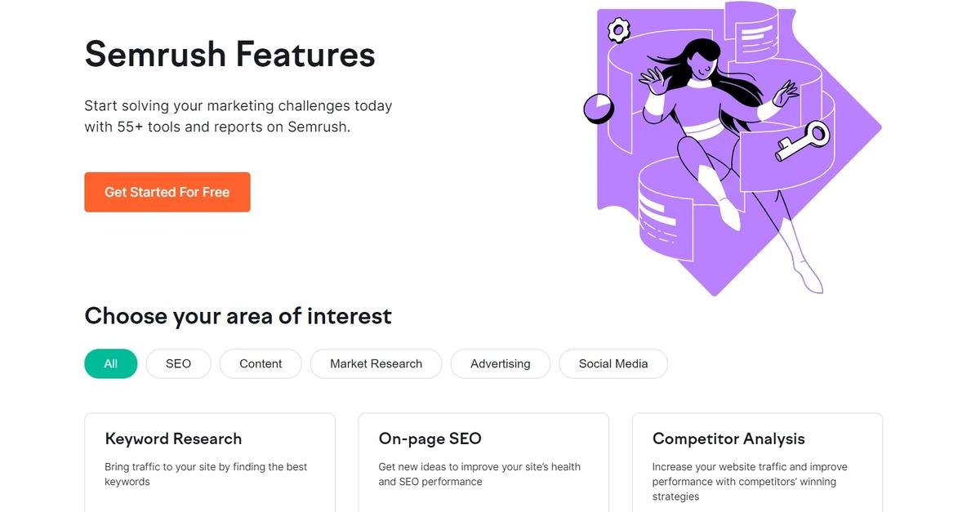Select the Content interest filter
Screen dimensions: 980x512
coord(261,363)
